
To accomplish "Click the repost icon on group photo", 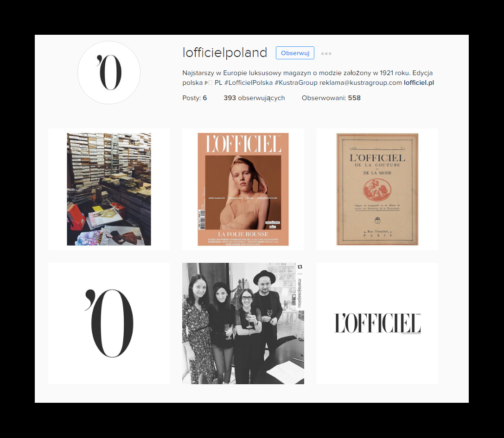I will click(x=300, y=267).
